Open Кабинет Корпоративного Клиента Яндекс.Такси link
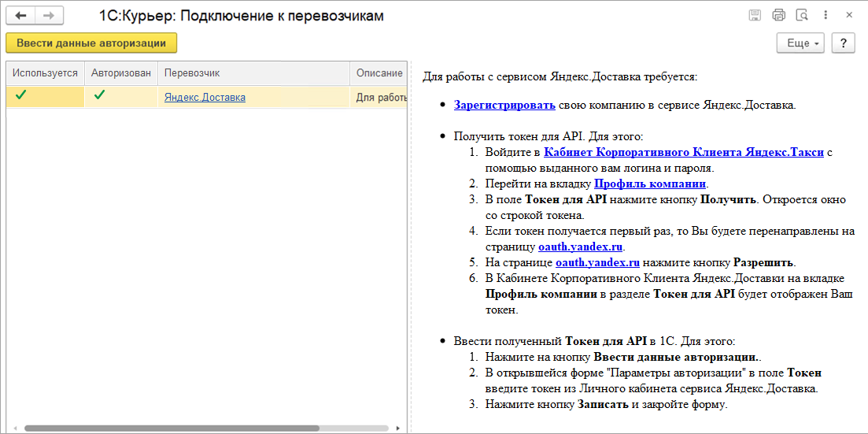The image size is (868, 434). pos(684,152)
